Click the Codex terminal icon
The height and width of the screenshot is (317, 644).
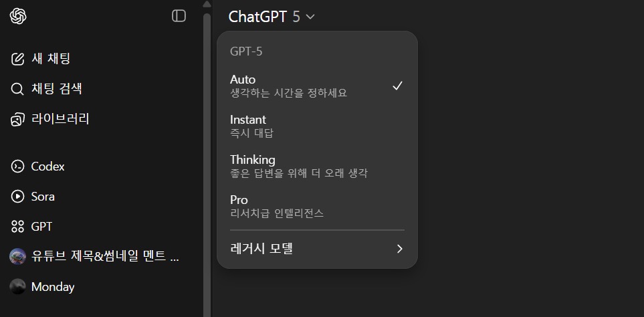tap(17, 167)
